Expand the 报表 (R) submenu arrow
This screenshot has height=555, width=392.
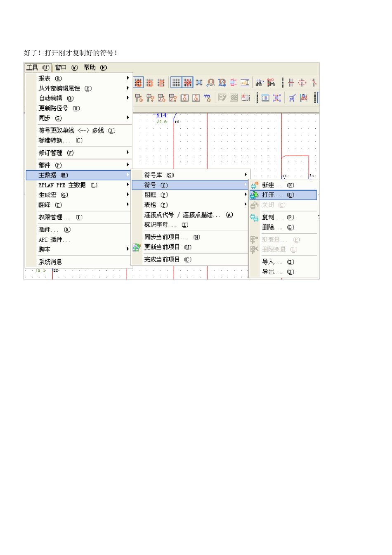pos(128,78)
